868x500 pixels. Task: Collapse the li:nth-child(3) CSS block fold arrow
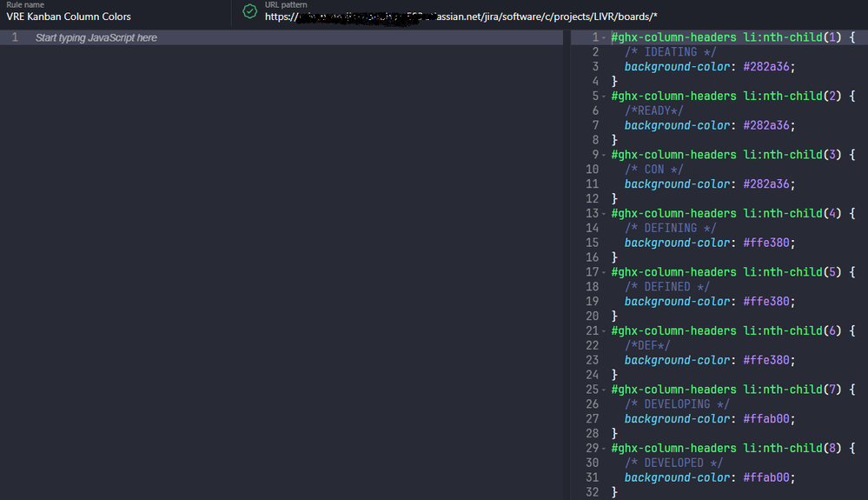coord(604,155)
